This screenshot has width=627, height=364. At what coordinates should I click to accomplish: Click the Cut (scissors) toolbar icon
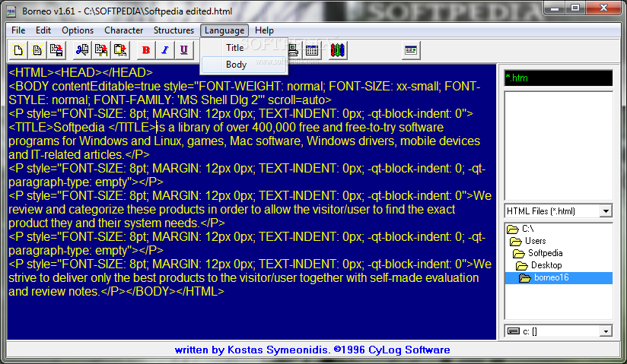(x=82, y=50)
